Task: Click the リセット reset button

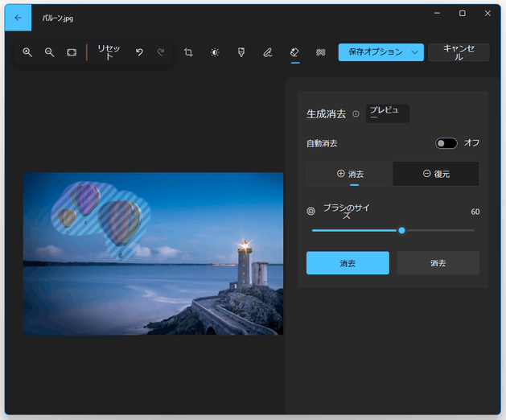Action: [109, 52]
